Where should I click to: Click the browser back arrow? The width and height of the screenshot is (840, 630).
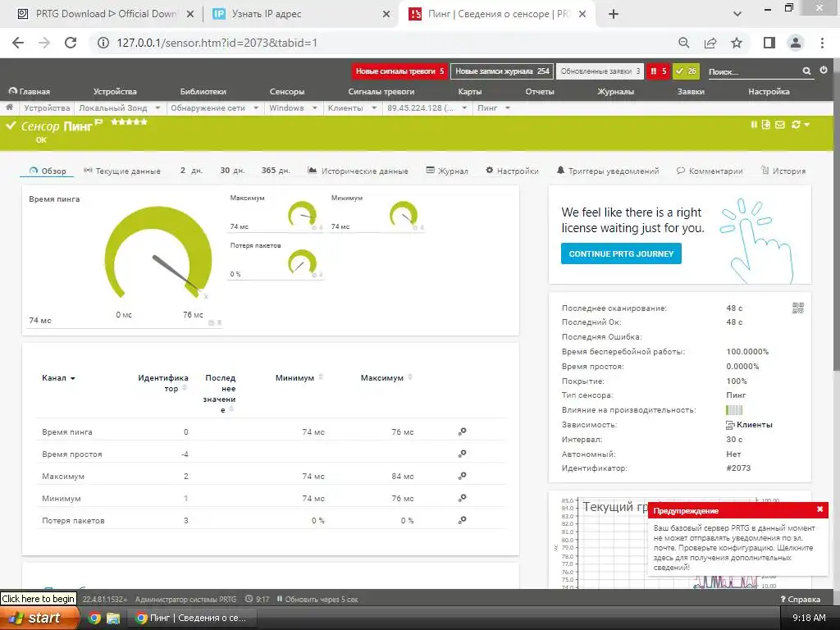(x=18, y=43)
